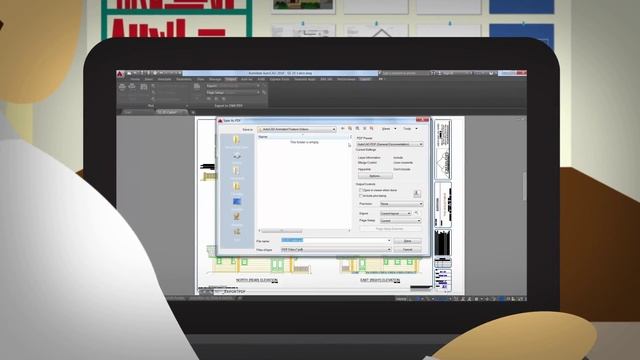Screen dimensions: 640x360
Task: Open the PDF Preset dropdown
Action: [389, 144]
